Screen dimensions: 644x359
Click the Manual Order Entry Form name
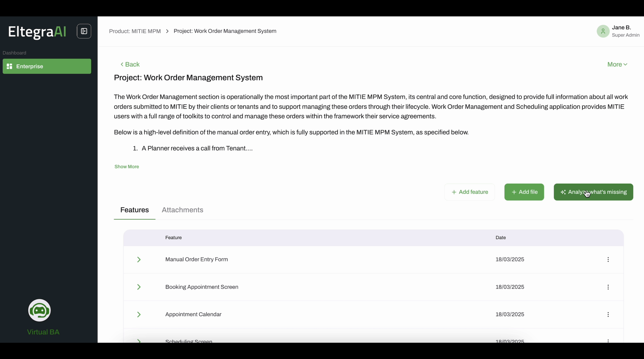click(x=197, y=260)
